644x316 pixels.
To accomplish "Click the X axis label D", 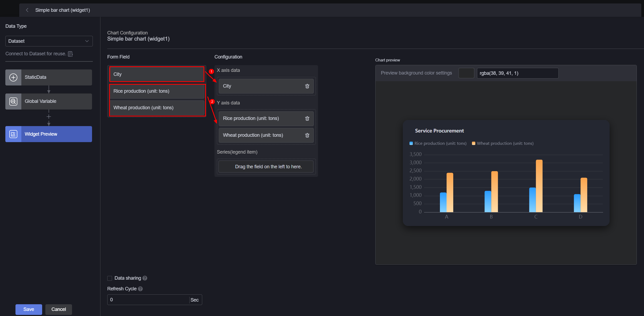I will (581, 217).
